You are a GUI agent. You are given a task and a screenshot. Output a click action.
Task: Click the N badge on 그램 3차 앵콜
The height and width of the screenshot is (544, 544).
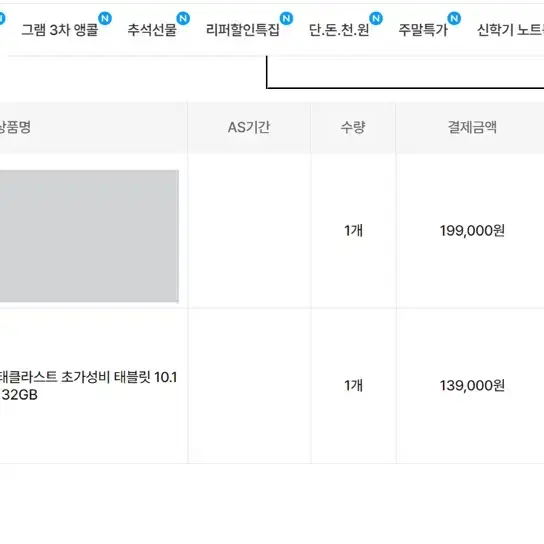(x=105, y=18)
